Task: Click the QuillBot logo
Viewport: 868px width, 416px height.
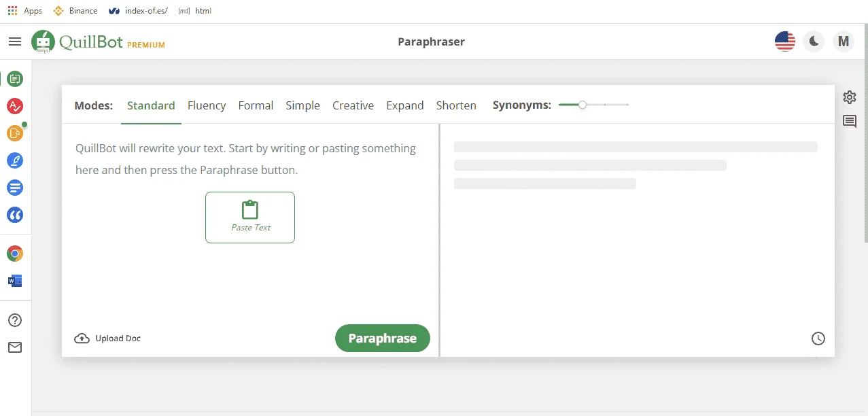Action: [77, 41]
